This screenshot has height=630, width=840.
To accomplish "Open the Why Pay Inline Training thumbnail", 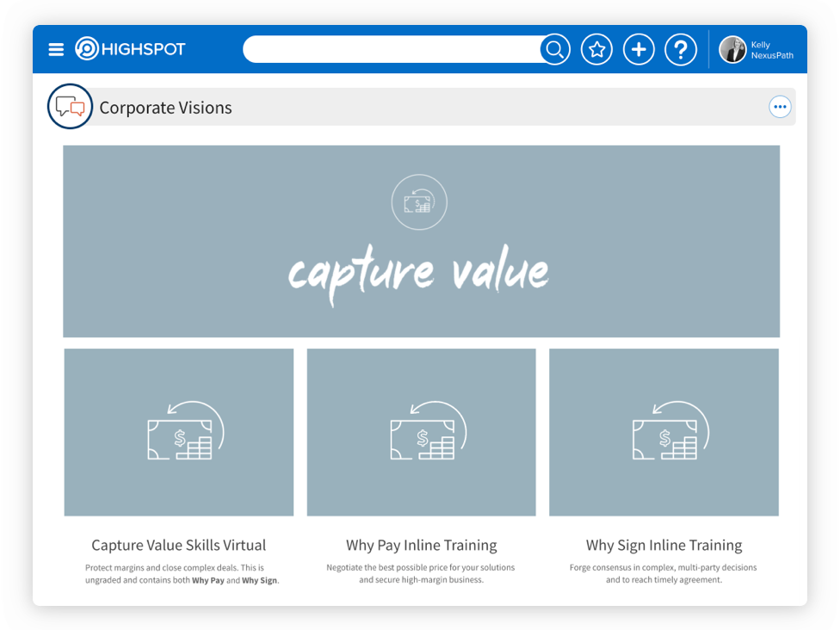I will click(421, 432).
